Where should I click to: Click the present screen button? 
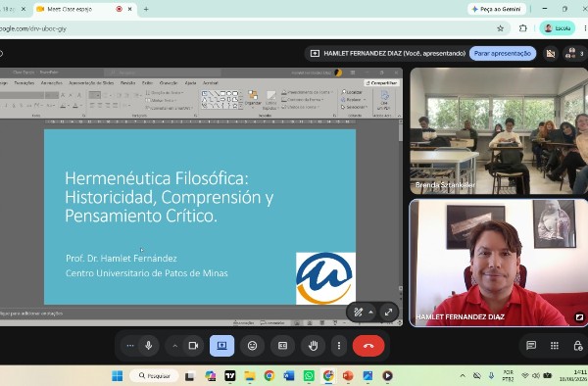[x=222, y=346]
